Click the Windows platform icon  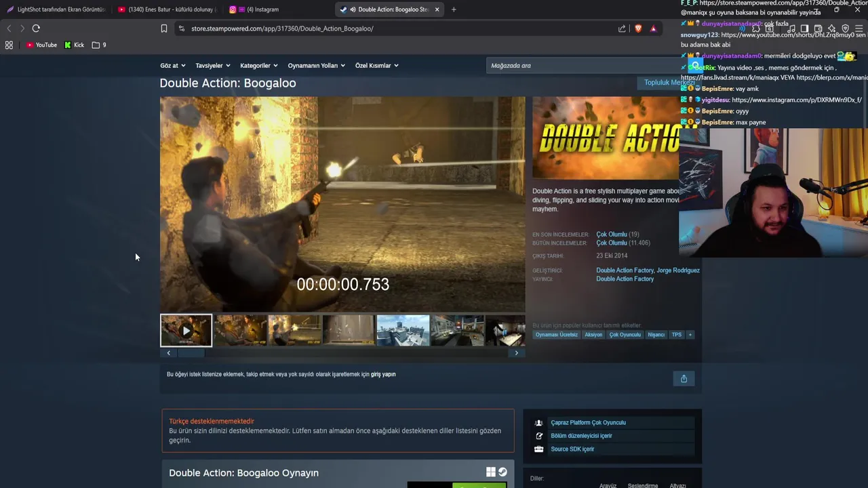(x=491, y=472)
